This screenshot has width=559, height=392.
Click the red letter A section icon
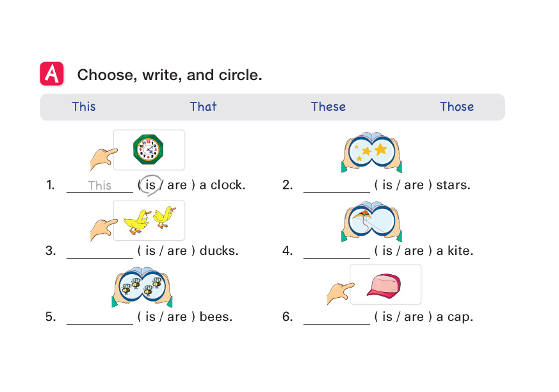coord(52,74)
